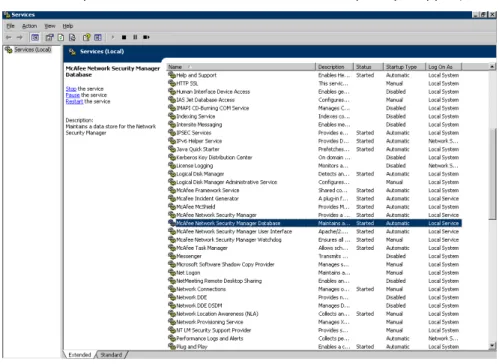Select the NT LM Security Support Provider row
499x364 pixels.
[314, 330]
